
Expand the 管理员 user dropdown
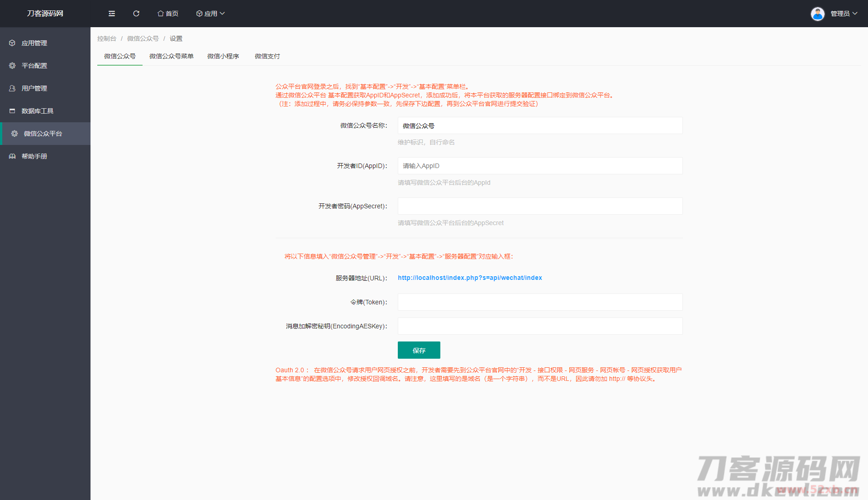click(x=844, y=14)
